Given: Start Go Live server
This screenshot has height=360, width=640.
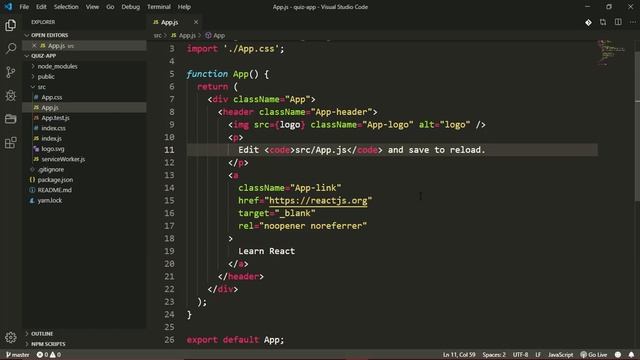Looking at the screenshot, I should [594, 355].
